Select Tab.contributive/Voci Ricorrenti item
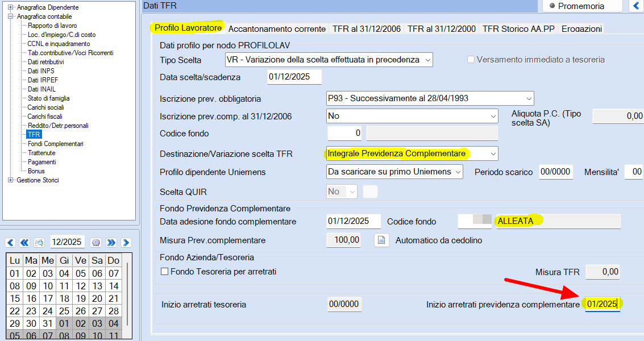The image size is (644, 341). click(x=70, y=53)
